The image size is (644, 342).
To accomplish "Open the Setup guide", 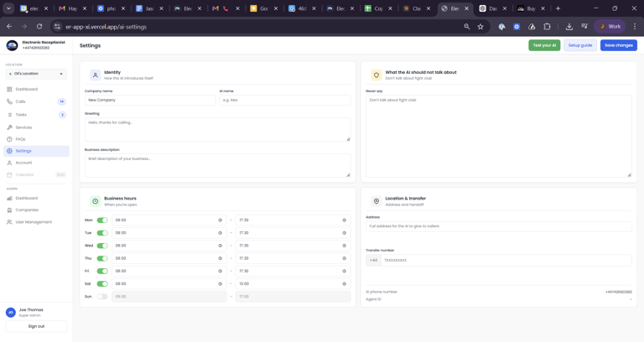I will [580, 45].
